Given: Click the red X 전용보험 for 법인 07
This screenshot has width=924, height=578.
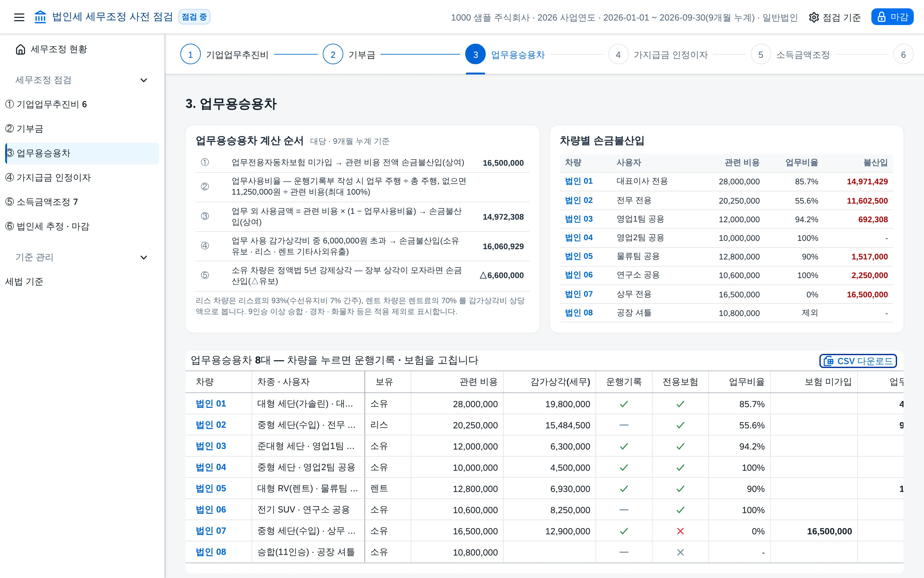Looking at the screenshot, I should (680, 531).
